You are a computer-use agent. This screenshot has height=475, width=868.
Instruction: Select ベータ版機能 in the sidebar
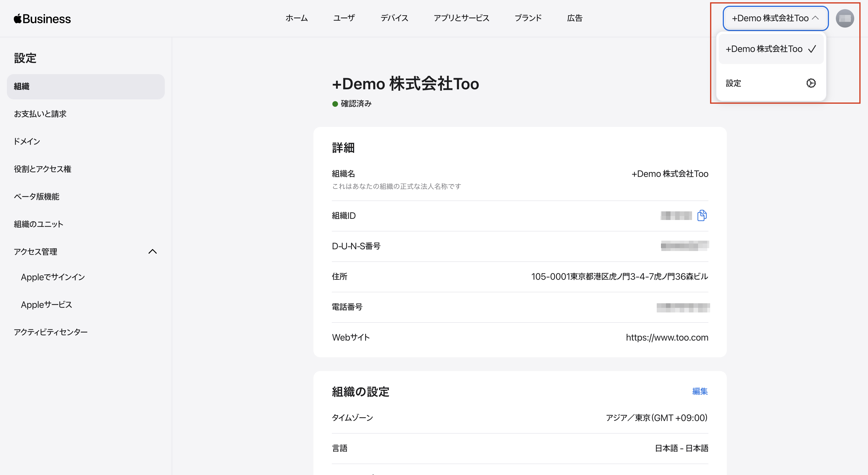pos(86,197)
